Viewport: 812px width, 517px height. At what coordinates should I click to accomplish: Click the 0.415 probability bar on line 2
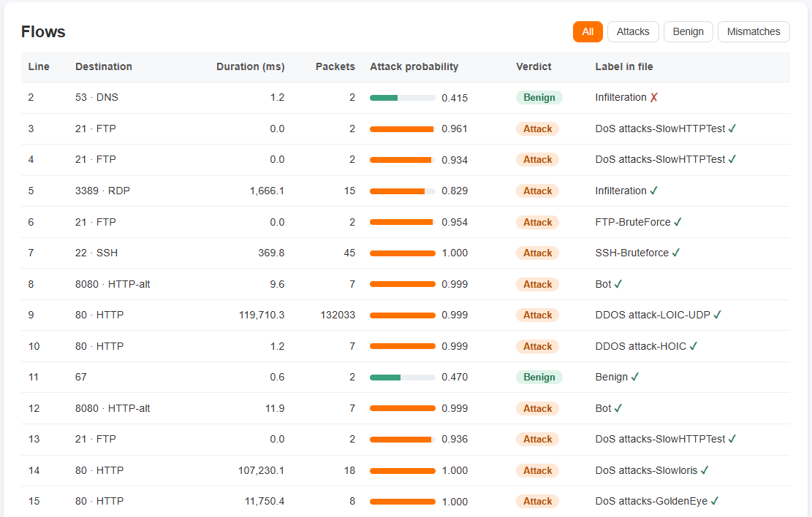click(403, 98)
